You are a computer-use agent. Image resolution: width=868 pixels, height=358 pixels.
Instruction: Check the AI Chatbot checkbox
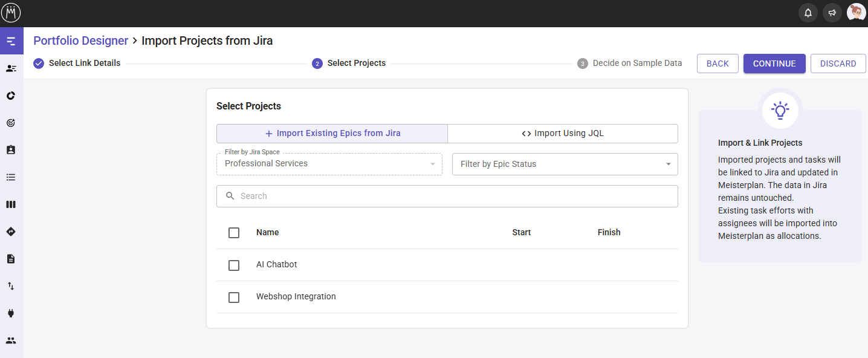tap(234, 265)
